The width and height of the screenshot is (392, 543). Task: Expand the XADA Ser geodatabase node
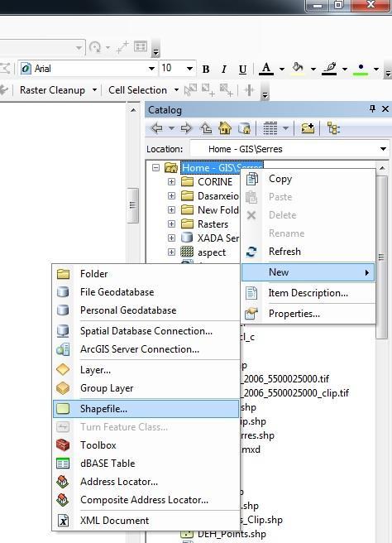click(x=171, y=238)
